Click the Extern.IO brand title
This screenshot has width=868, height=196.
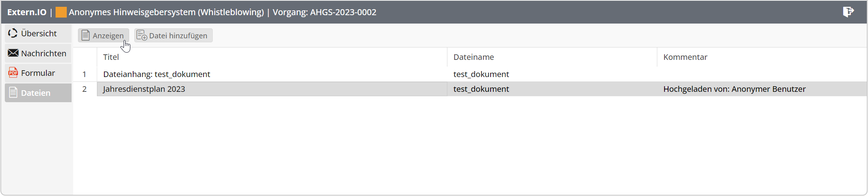click(x=27, y=12)
